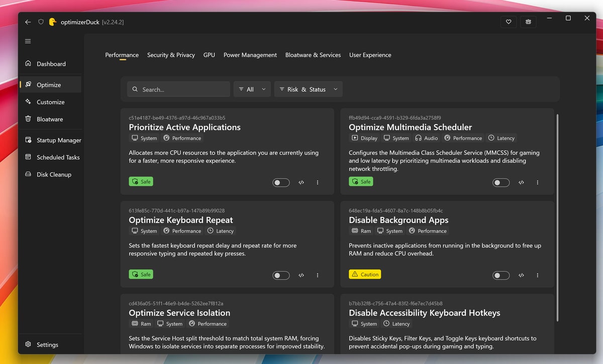Image resolution: width=603 pixels, height=364 pixels.
Task: Click the back arrow in title bar
Action: (x=28, y=22)
